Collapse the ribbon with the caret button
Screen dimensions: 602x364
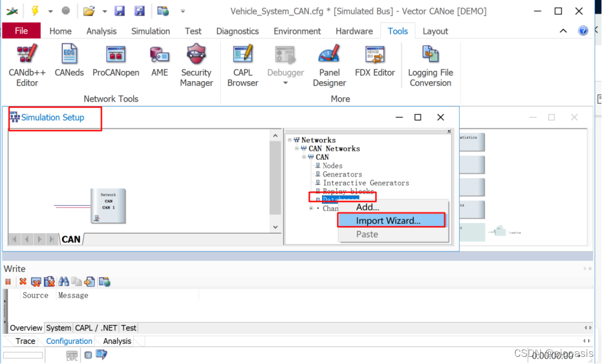563,31
